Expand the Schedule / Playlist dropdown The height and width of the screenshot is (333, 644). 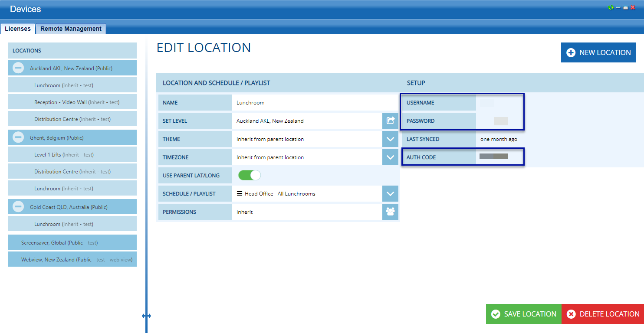[390, 193]
